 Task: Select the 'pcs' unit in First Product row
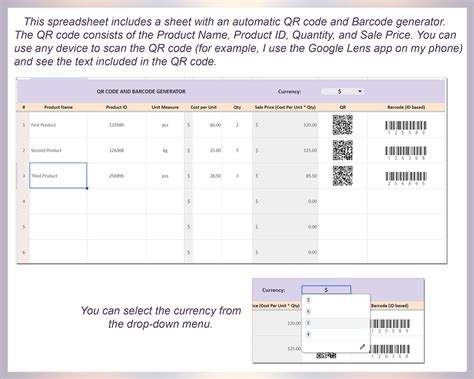coord(165,125)
